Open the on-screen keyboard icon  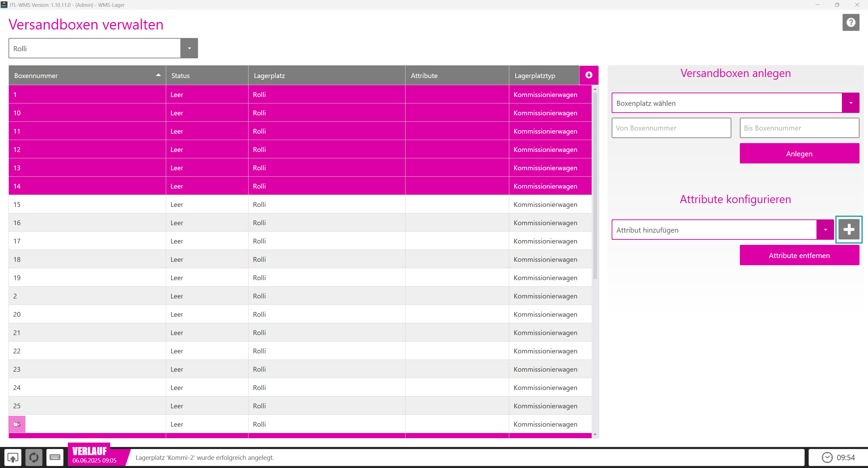[55, 457]
